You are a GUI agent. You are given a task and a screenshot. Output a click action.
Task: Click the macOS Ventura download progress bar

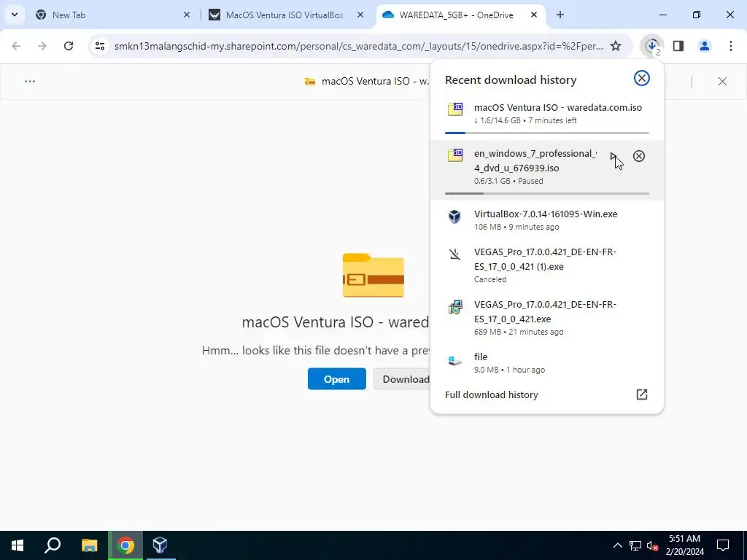point(547,133)
